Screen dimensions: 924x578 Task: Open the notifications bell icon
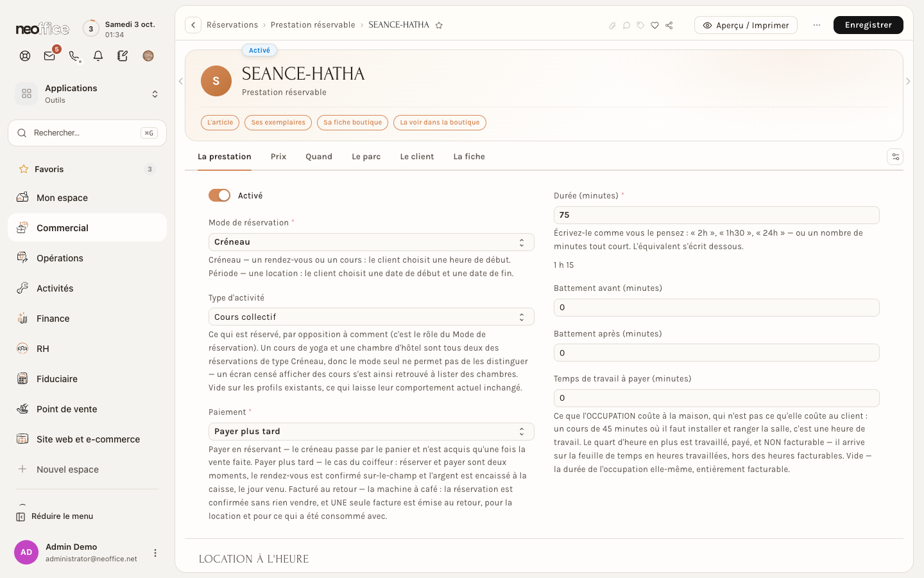click(x=98, y=56)
